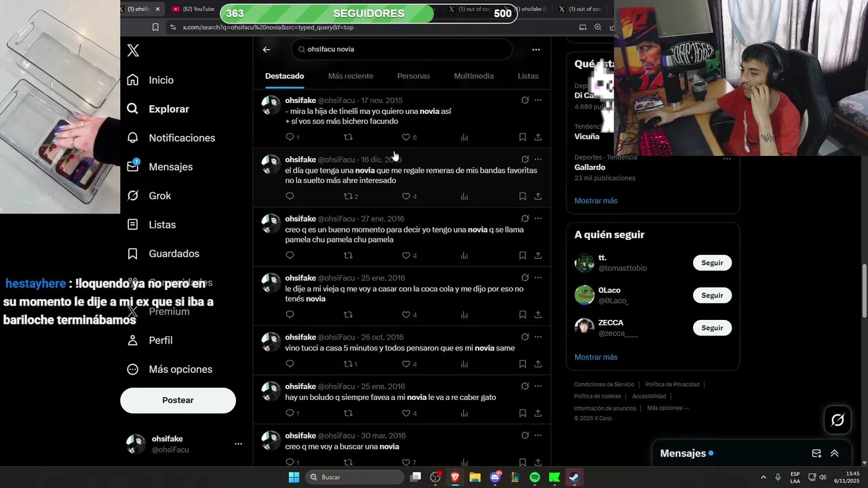The height and width of the screenshot is (488, 868).
Task: Follow 0Laco account
Action: 712,296
